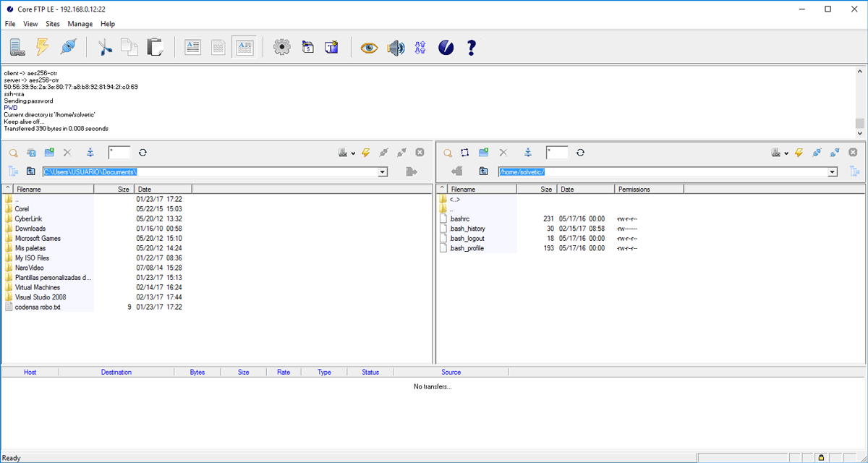Click the Destination transfer queue column header
Viewport: 868px width, 463px height.
(x=116, y=372)
